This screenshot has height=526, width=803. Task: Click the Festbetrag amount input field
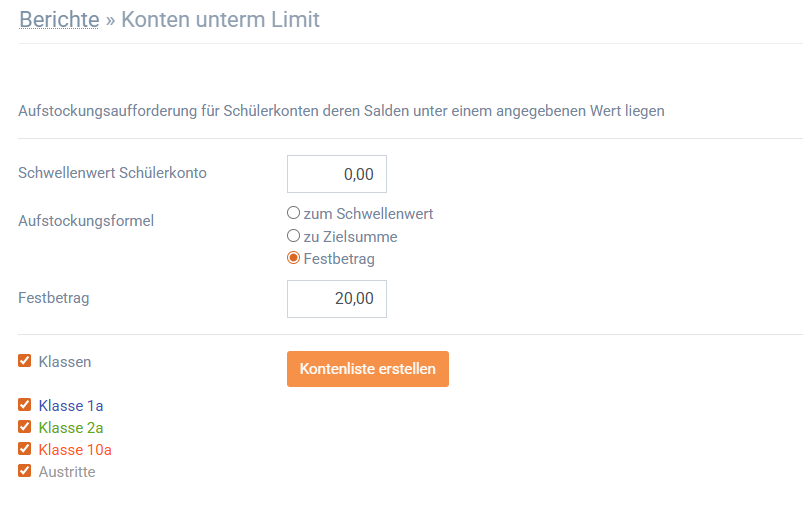(x=336, y=299)
